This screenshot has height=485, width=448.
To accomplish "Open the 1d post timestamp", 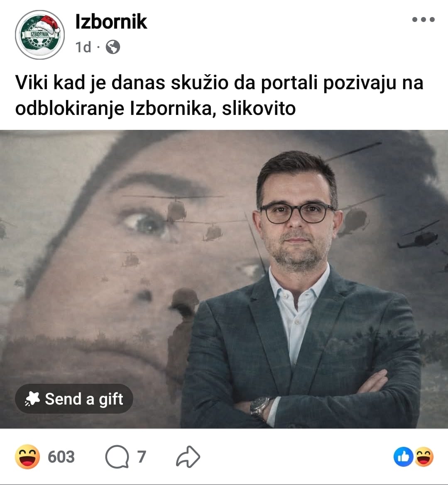I will [83, 47].
